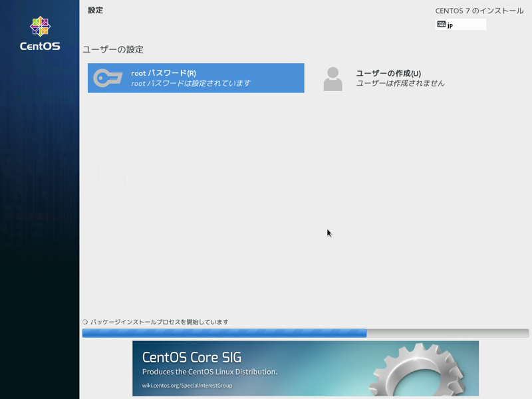Click the installation progress bar

click(x=305, y=333)
